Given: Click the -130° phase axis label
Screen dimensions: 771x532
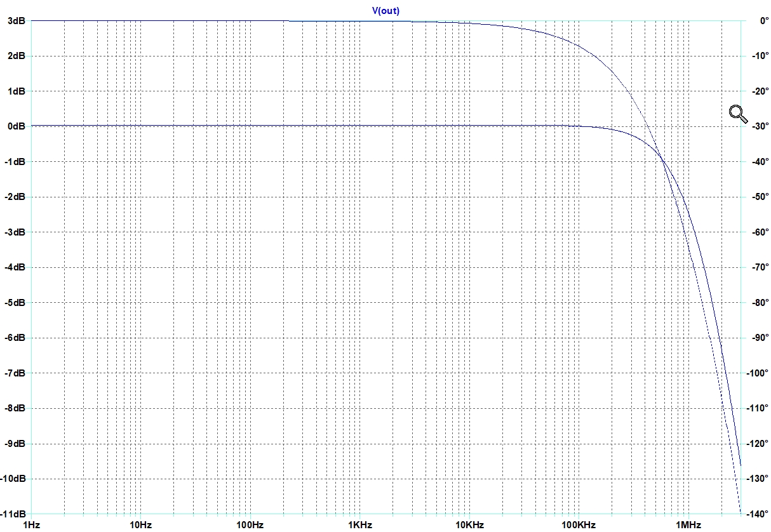Looking at the screenshot, I should (759, 478).
